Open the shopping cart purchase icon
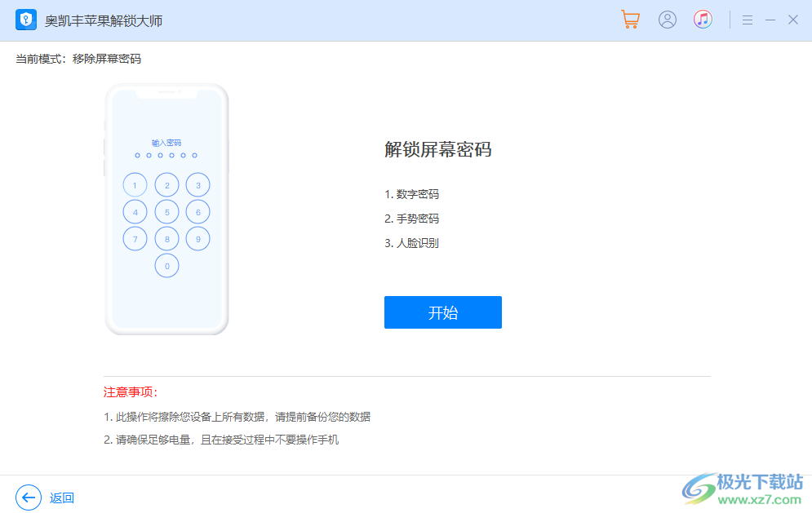 click(630, 20)
